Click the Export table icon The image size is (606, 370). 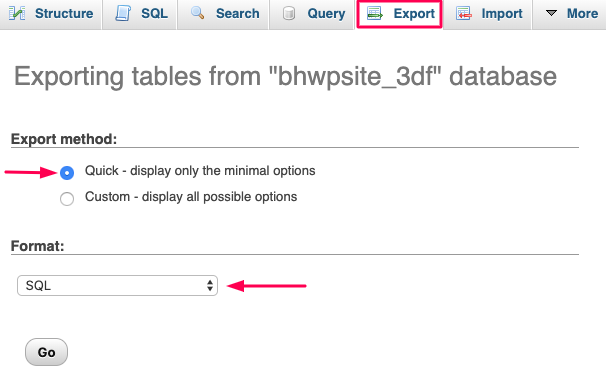point(374,14)
